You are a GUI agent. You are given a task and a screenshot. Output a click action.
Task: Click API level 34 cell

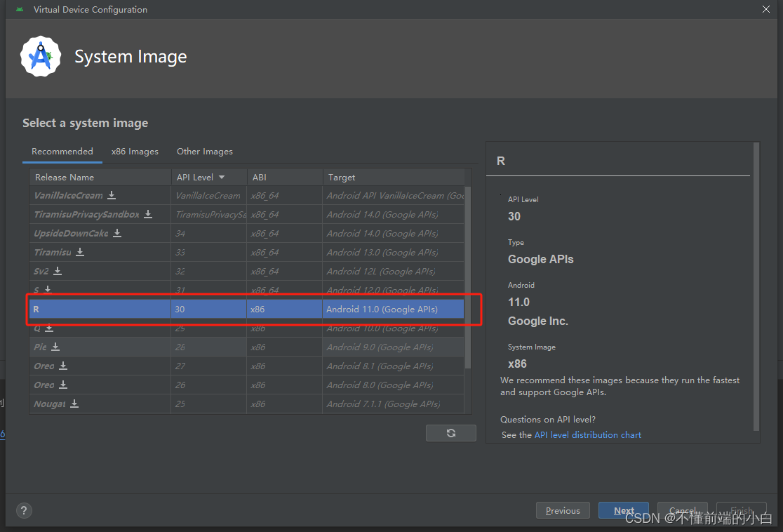(x=209, y=233)
